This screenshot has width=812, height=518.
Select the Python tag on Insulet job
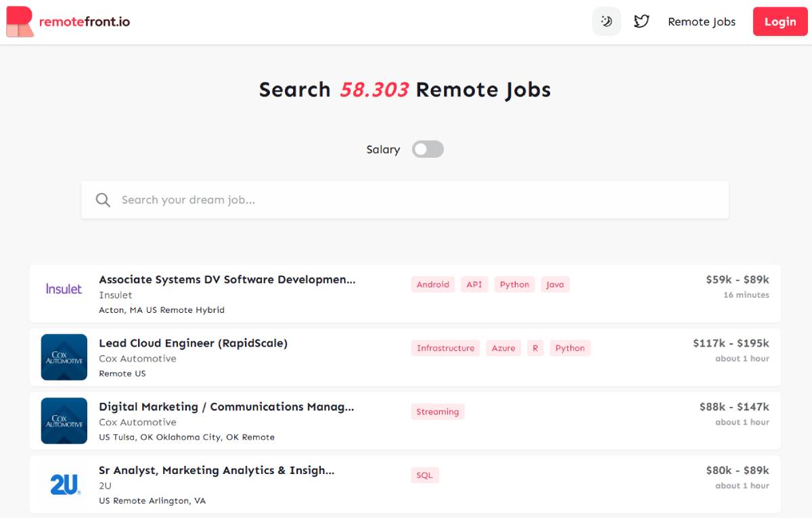point(514,284)
